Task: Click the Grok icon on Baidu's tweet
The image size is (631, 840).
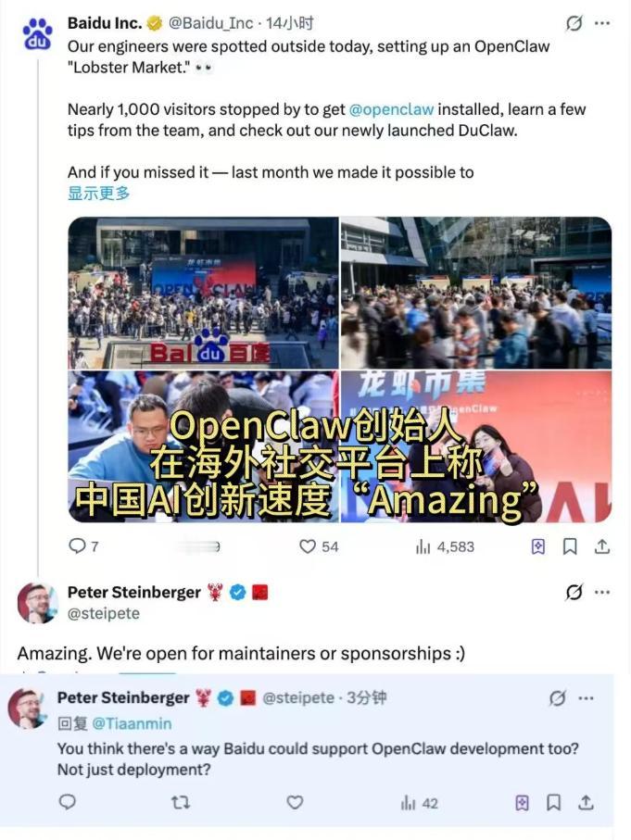Action: 574,23
